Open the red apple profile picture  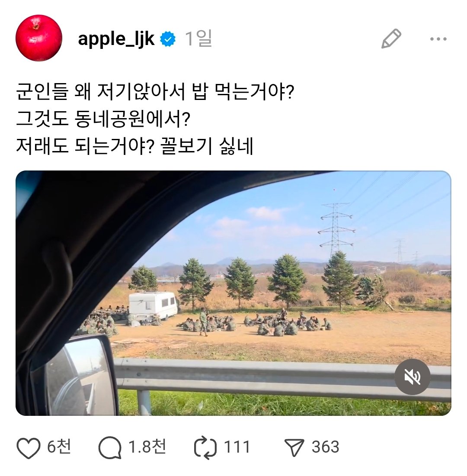point(39,38)
